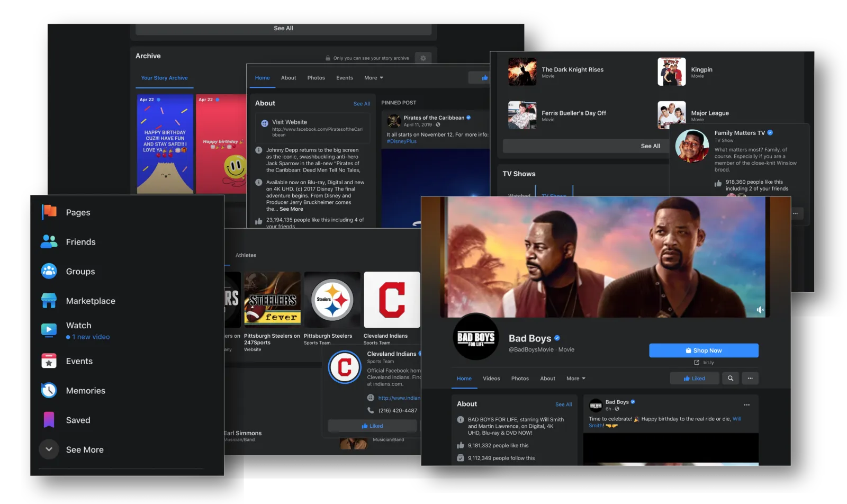The height and width of the screenshot is (504, 847).
Task: Go to Marketplace using the storefront icon
Action: (49, 301)
